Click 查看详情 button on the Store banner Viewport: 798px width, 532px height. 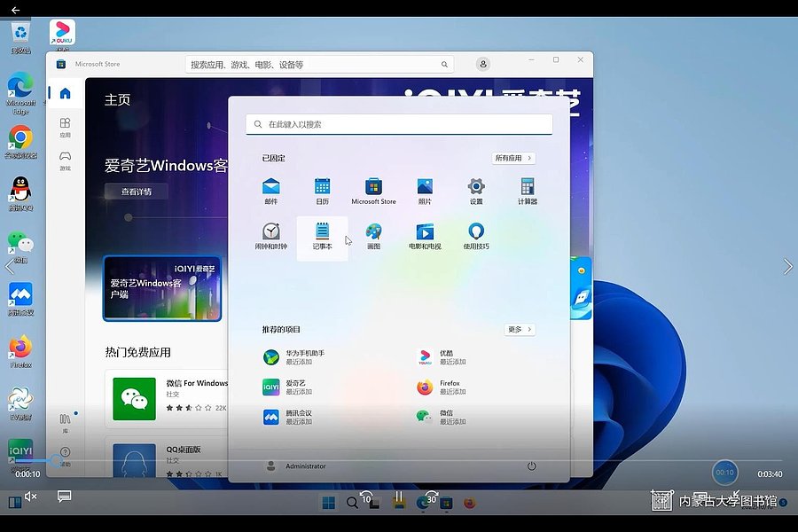coord(137,192)
